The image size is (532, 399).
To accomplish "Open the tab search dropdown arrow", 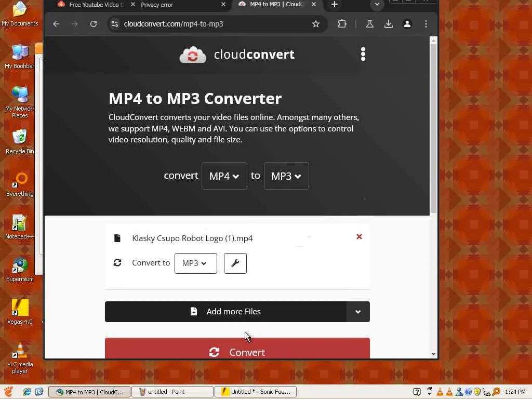I will [x=377, y=4].
